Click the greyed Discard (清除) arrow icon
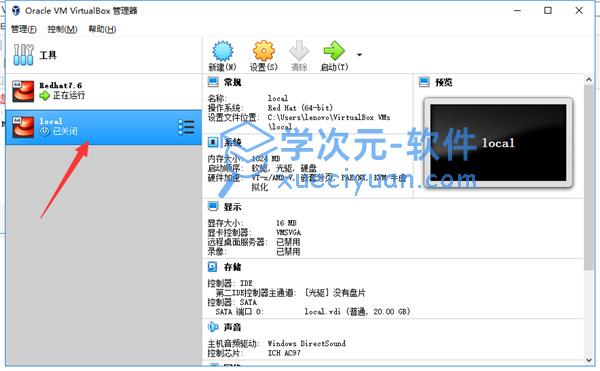The image size is (600, 371). click(299, 51)
